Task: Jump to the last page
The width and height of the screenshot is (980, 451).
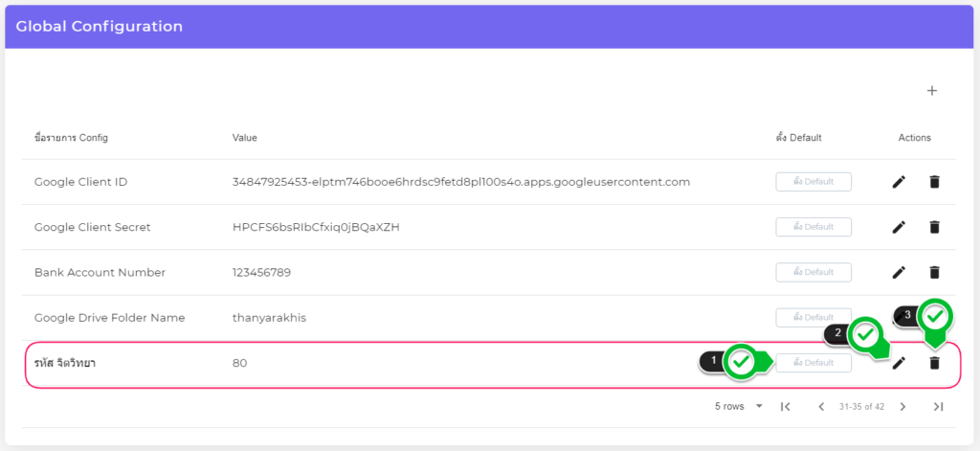Action: pos(938,407)
